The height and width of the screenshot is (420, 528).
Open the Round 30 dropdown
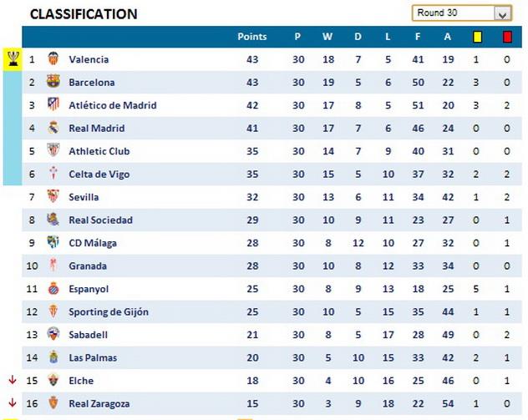point(453,13)
